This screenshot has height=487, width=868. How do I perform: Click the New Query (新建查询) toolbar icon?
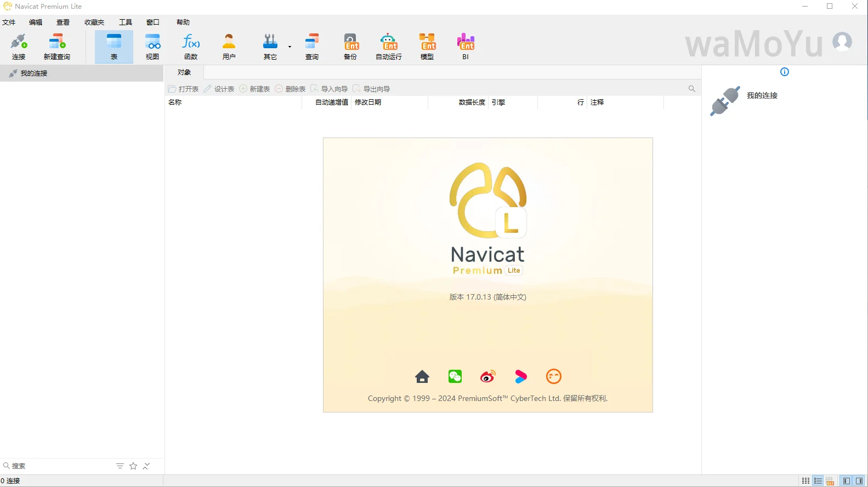click(57, 47)
